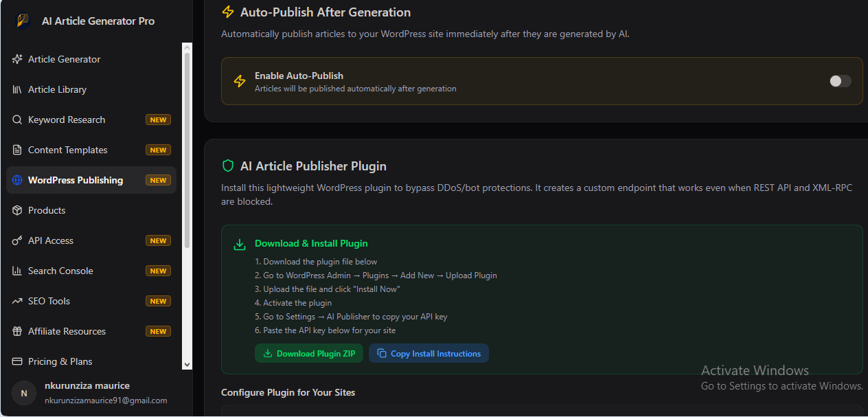Click the Affiliate Resources gift icon

pyautogui.click(x=17, y=331)
